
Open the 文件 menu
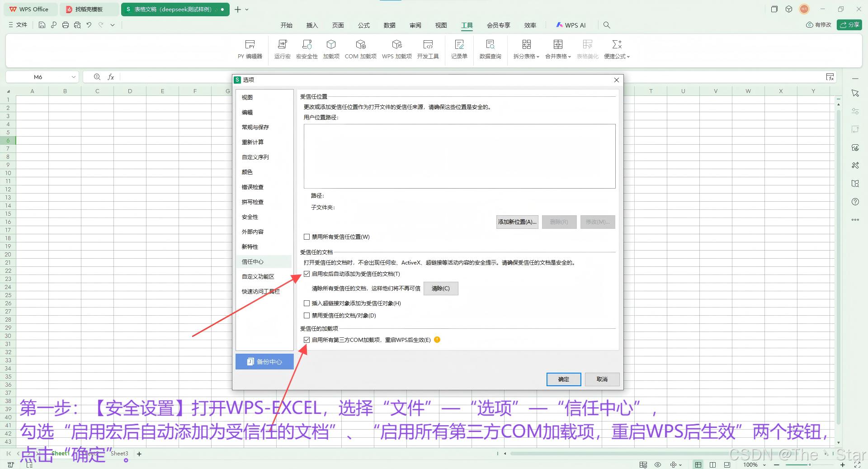18,25
